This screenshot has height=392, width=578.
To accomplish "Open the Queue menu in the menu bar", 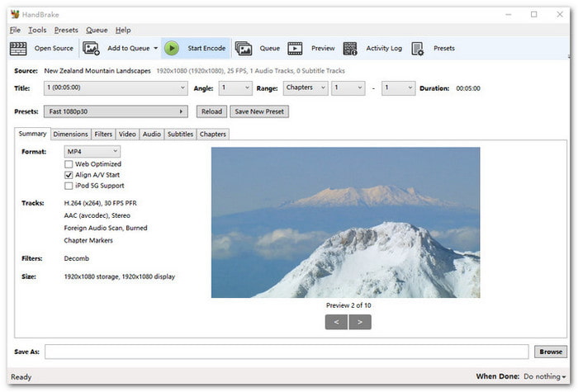I will coord(97,31).
